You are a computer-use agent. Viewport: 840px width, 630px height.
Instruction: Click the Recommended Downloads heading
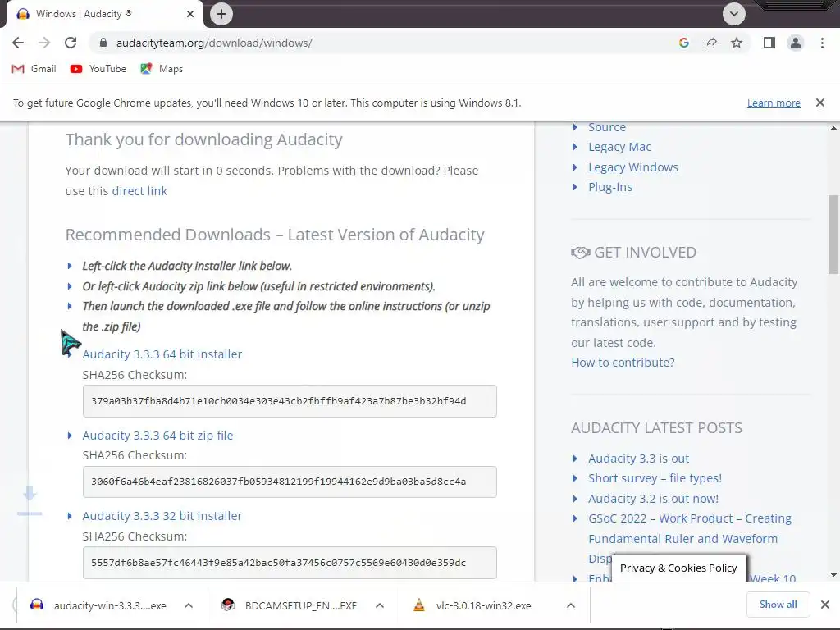(x=275, y=235)
